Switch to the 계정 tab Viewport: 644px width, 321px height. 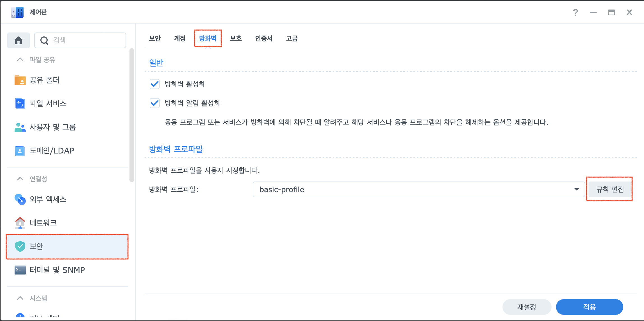(180, 38)
